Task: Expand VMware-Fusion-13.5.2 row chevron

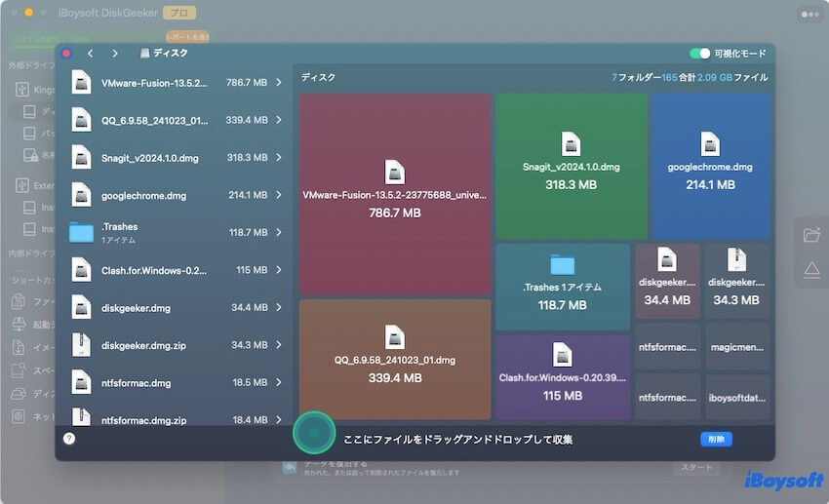Action: (279, 83)
